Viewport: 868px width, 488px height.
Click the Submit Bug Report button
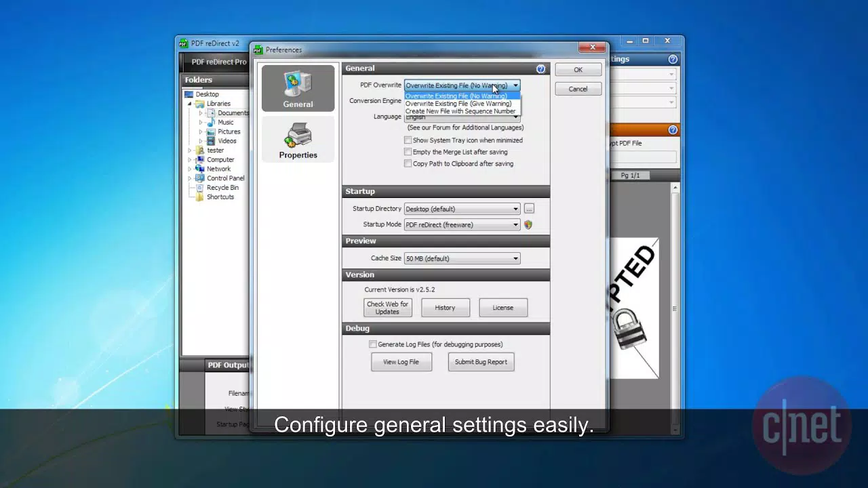pyautogui.click(x=481, y=362)
